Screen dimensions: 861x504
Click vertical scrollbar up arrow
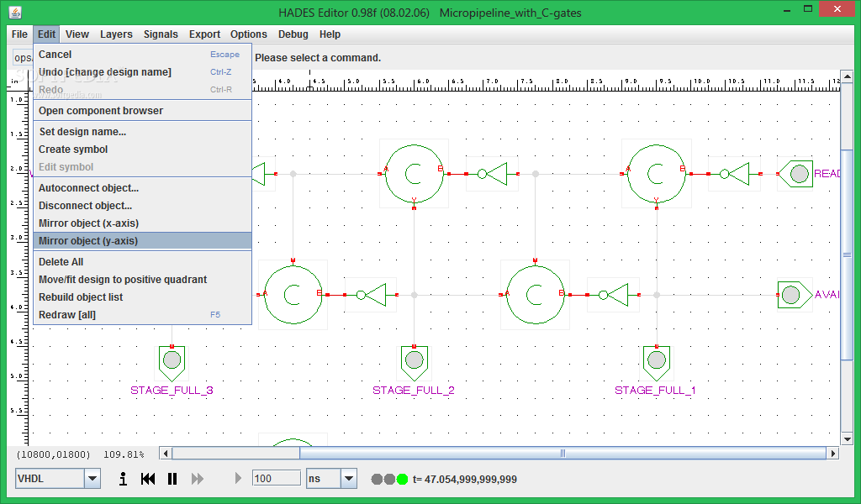[847, 76]
